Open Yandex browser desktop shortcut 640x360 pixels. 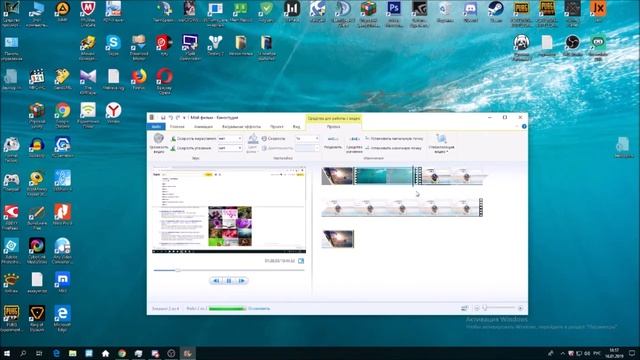point(113,113)
